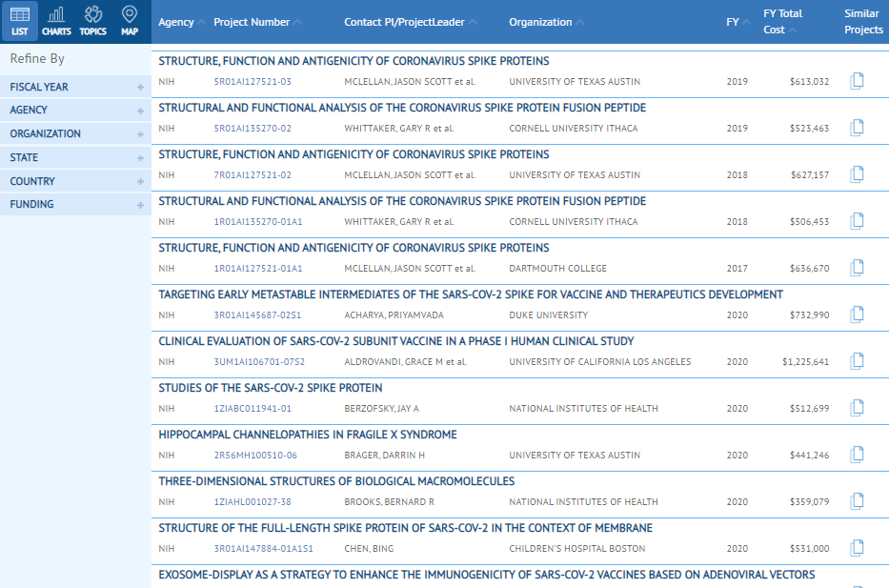Open project number 1R01AI127521-01A1

(x=258, y=268)
